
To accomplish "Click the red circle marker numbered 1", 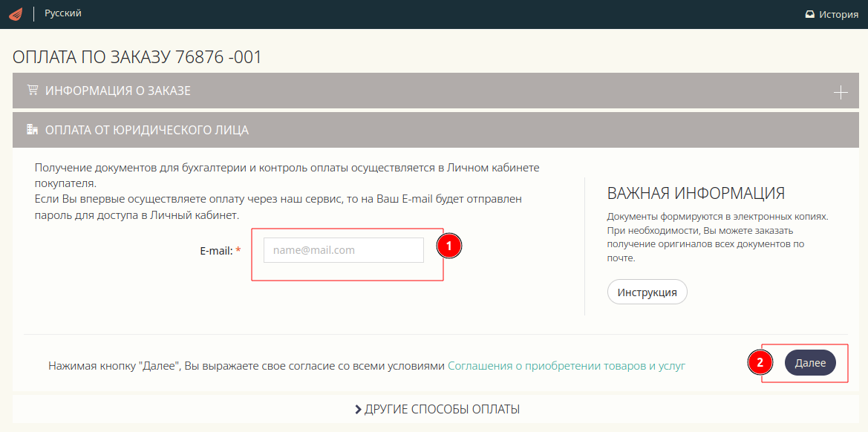I will (448, 246).
